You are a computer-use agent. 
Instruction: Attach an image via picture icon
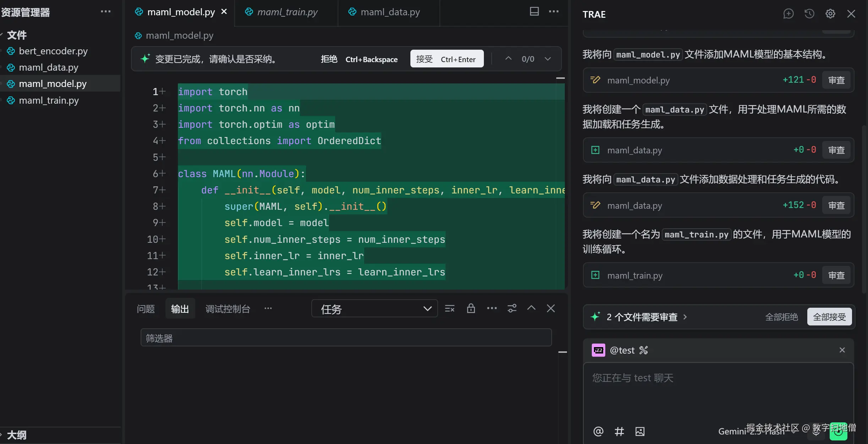(640, 431)
